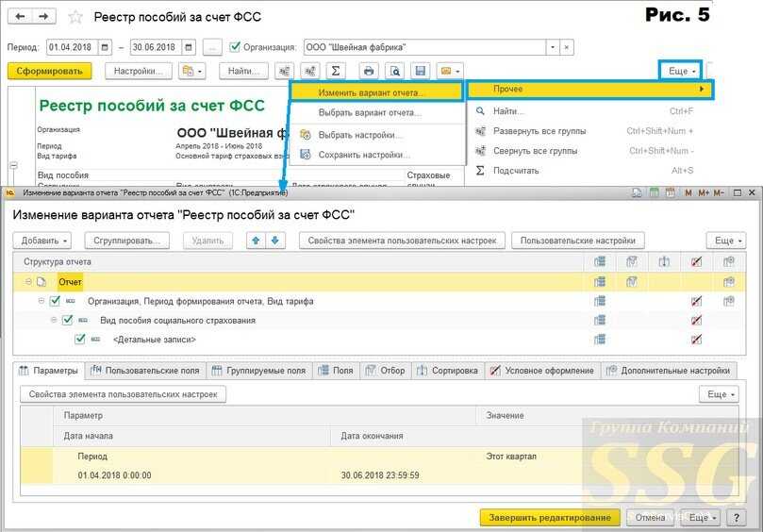Click conditional formatting icon in Организация row
The width and height of the screenshot is (763, 532).
(696, 301)
